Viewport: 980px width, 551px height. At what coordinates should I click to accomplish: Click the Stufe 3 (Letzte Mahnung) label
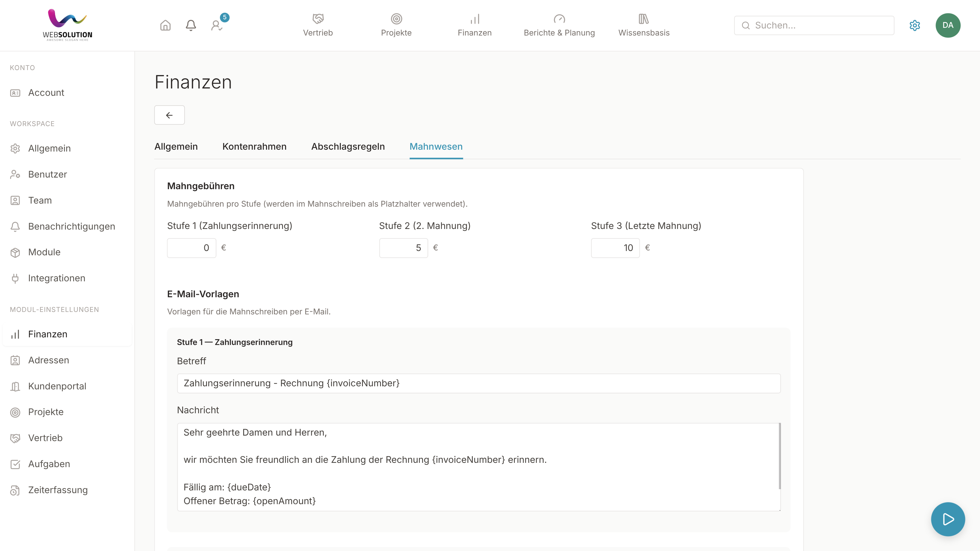(x=646, y=226)
